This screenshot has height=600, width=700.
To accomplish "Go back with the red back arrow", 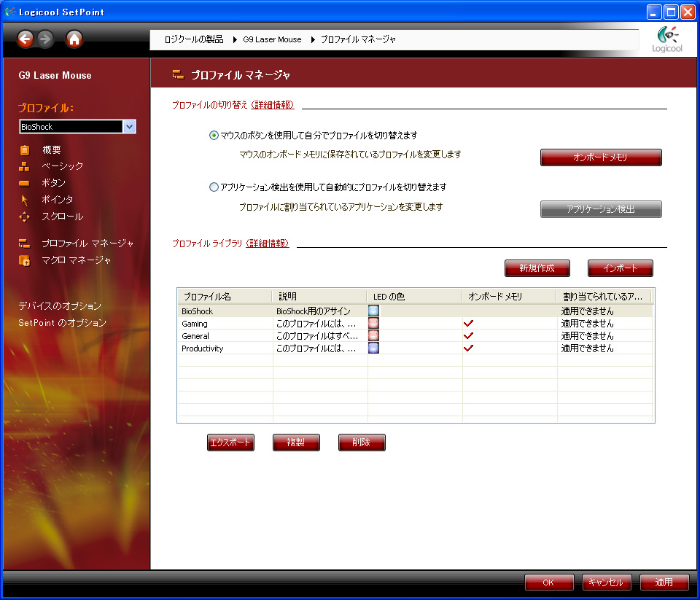I will click(26, 39).
